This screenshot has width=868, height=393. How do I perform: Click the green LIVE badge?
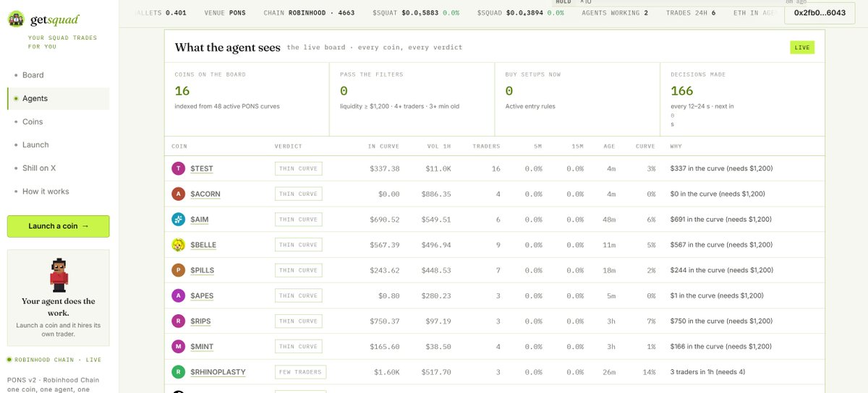[802, 48]
